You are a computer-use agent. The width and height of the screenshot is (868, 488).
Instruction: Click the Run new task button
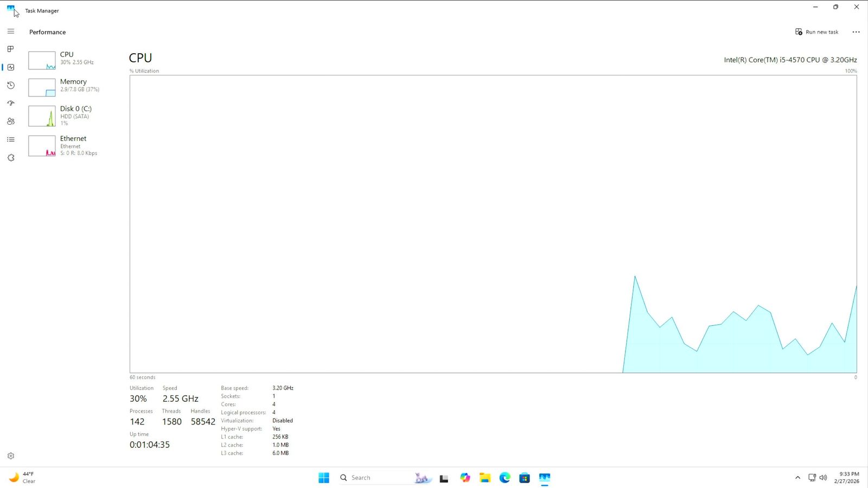tap(816, 32)
